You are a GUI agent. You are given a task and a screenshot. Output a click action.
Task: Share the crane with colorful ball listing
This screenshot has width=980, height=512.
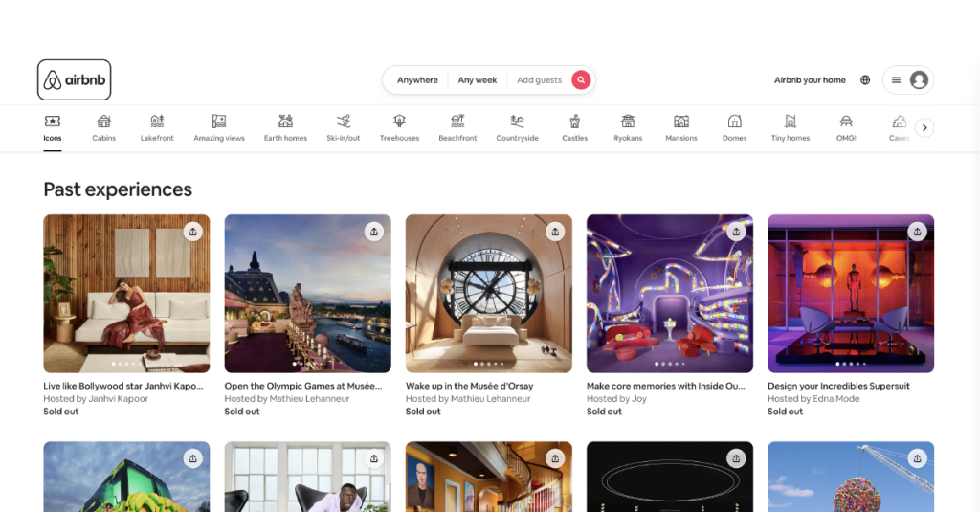coord(917,458)
